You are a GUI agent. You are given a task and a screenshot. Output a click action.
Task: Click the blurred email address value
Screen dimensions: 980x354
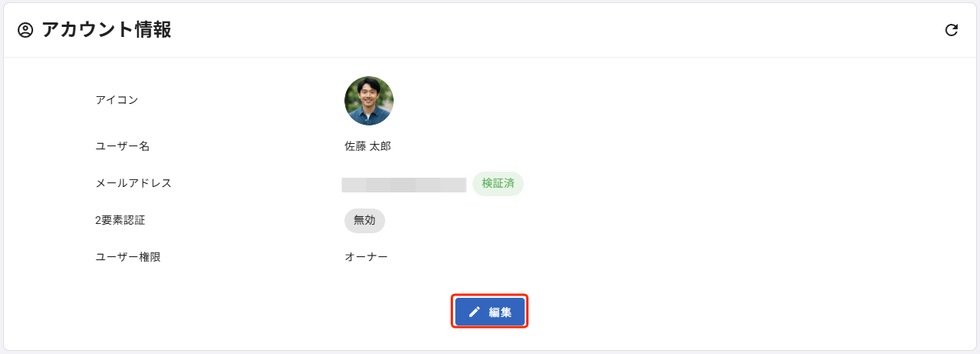[x=404, y=185]
